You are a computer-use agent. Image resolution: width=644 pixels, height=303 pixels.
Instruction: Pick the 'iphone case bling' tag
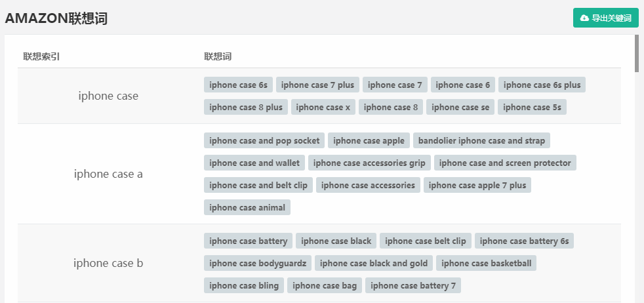[x=244, y=285]
